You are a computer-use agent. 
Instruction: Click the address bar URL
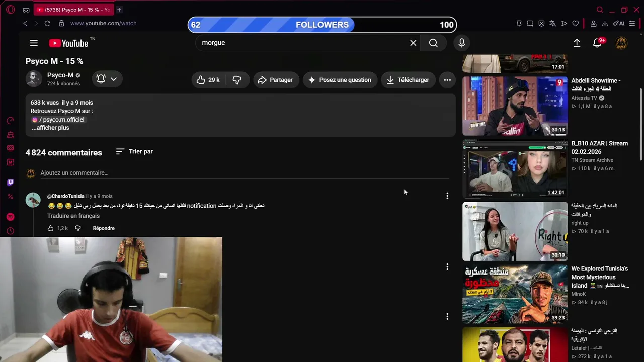point(103,23)
